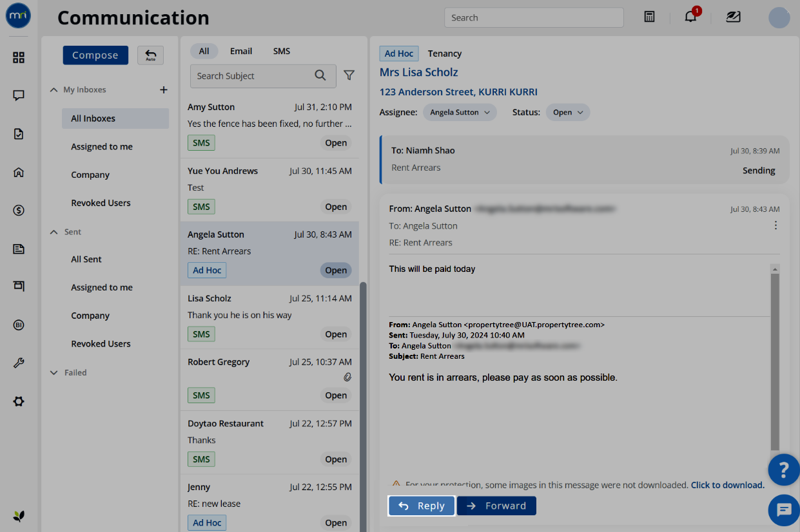
Task: Switch to the Email tab
Action: tap(241, 51)
